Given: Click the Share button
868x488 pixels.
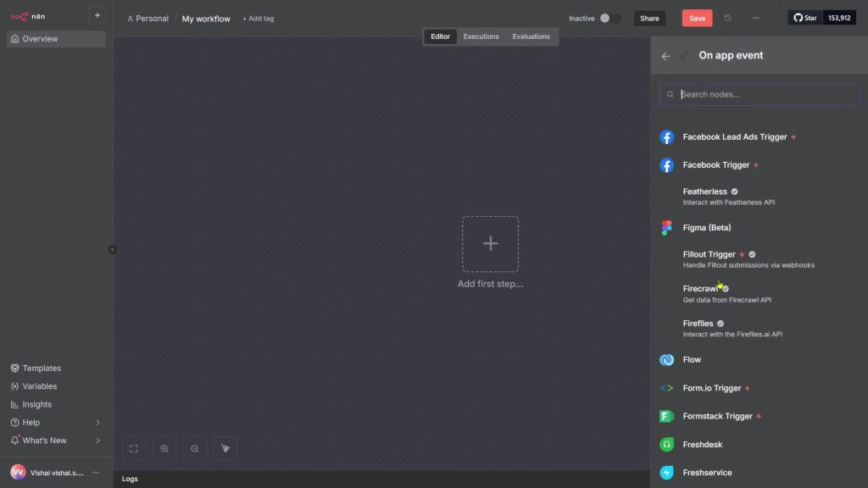Looking at the screenshot, I should (x=649, y=19).
